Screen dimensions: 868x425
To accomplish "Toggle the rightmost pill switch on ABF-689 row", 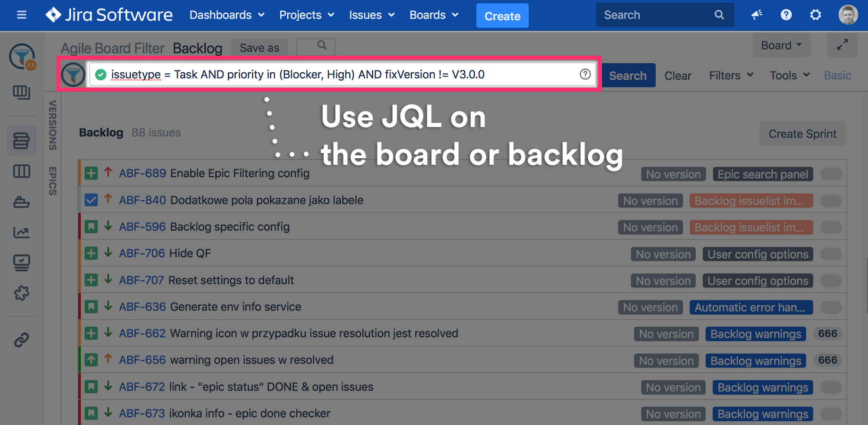I will tap(831, 174).
